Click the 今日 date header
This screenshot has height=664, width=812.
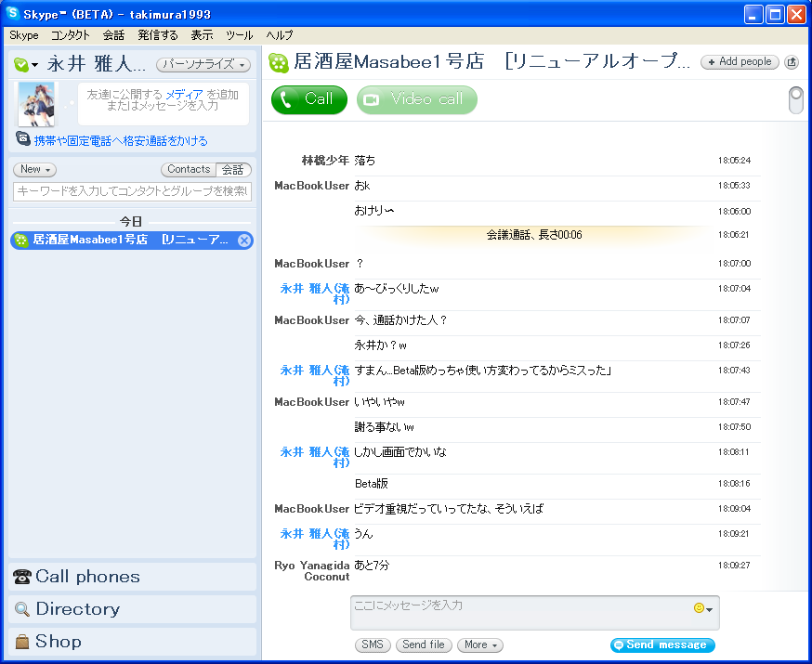click(131, 222)
